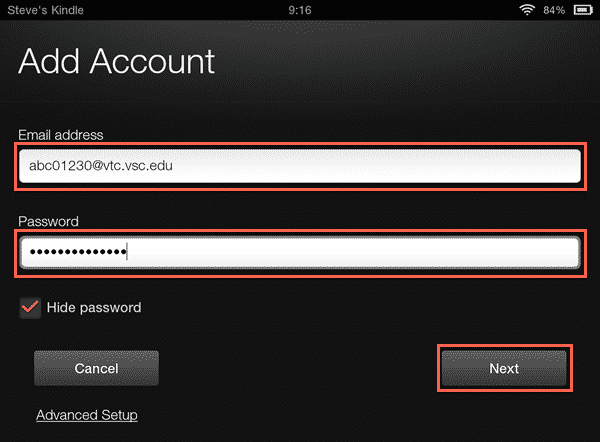Tap the Hide password text label

pos(94,308)
